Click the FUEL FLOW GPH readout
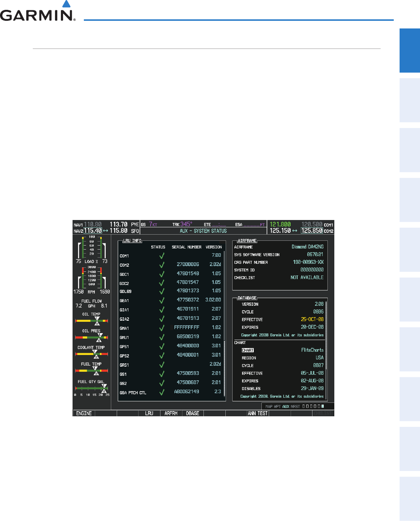 click(x=92, y=304)
